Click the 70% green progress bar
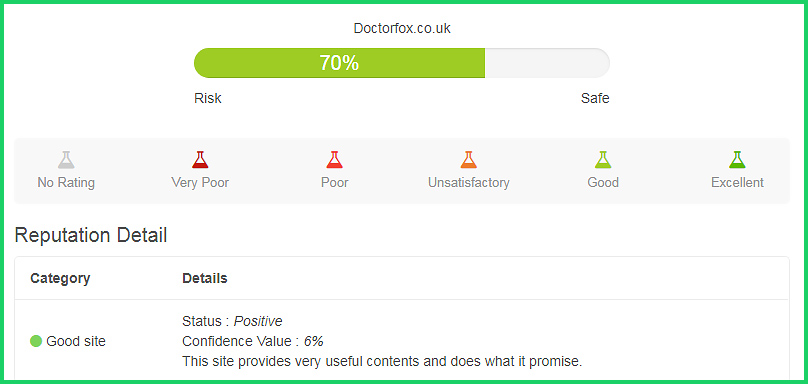Viewport: 808px width, 384px height. click(339, 63)
